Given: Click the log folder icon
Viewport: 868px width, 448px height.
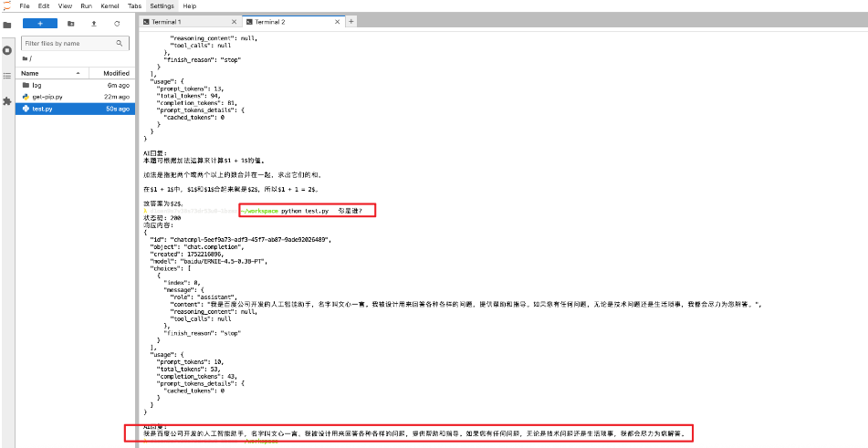Looking at the screenshot, I should click(26, 85).
